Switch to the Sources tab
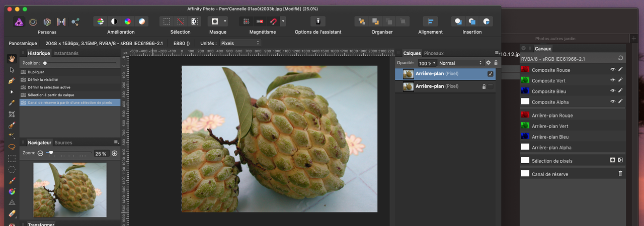The height and width of the screenshot is (226, 644). tap(63, 143)
